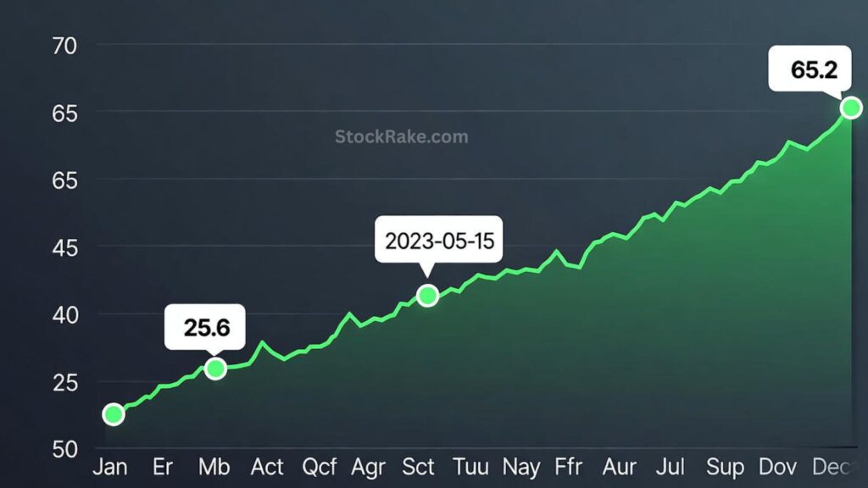The width and height of the screenshot is (868, 488).
Task: Select the Nay x-axis label
Action: [x=522, y=467]
